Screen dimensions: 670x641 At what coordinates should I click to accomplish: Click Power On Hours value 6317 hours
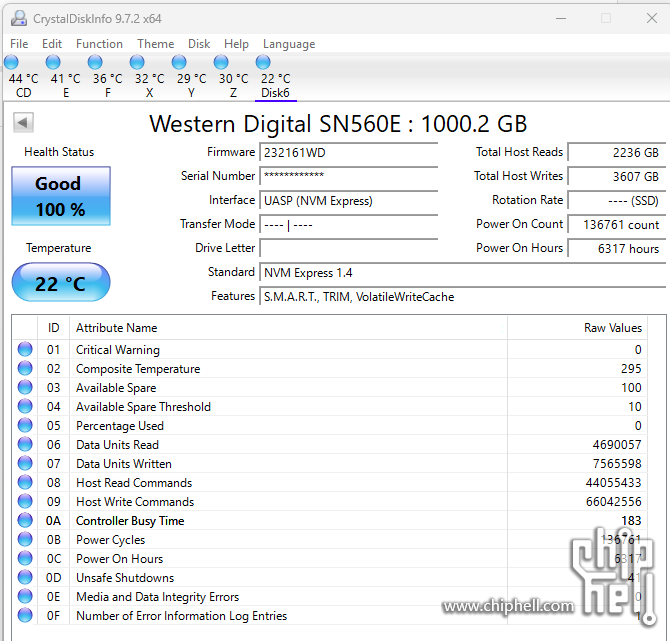(x=617, y=248)
